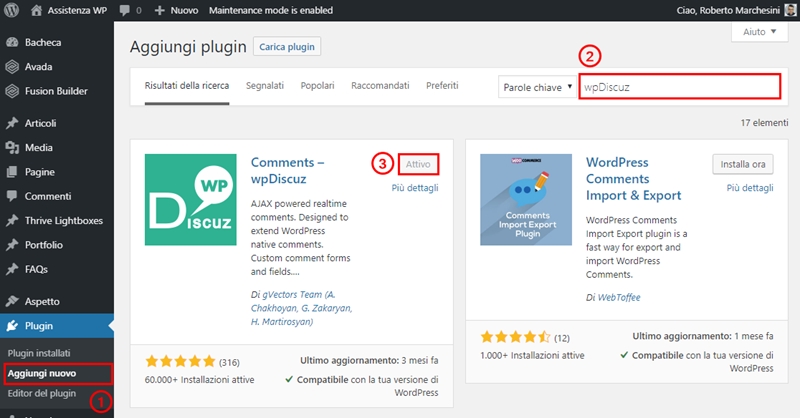Switch to the Popolari tab
Screen dimensions: 800x418
tap(317, 86)
